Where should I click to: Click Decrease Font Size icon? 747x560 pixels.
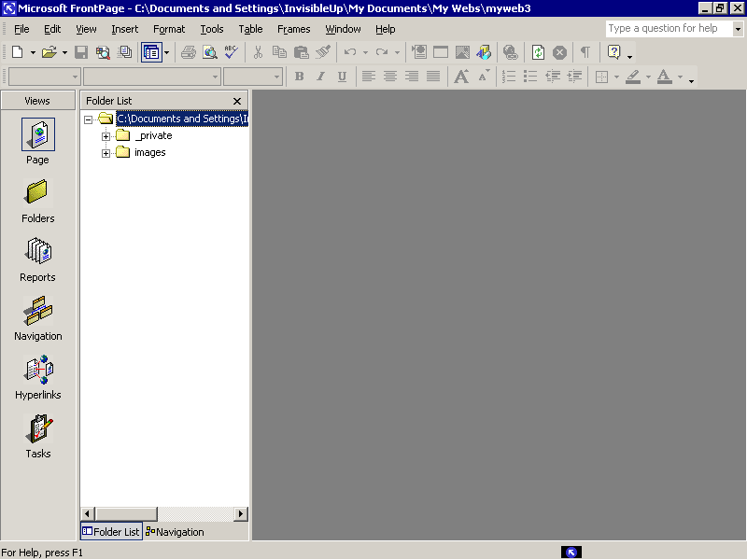click(x=483, y=77)
